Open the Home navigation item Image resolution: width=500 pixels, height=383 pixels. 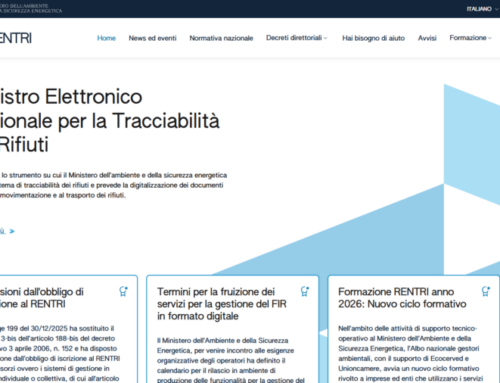[106, 38]
